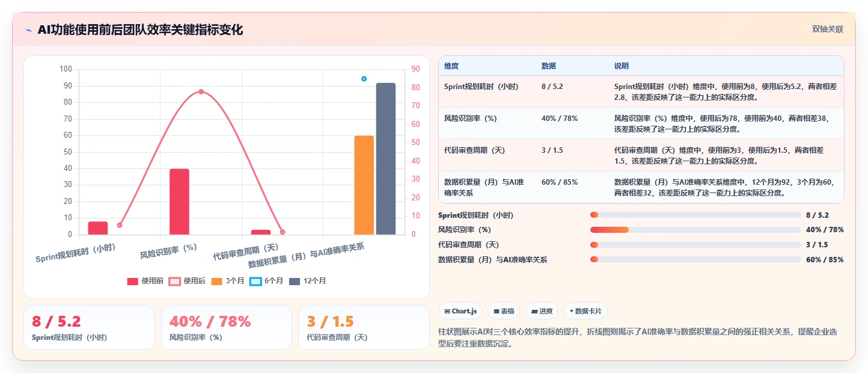Viewport: 868px width, 373px height.
Task: Click the Chart.js tag chip
Action: point(460,311)
